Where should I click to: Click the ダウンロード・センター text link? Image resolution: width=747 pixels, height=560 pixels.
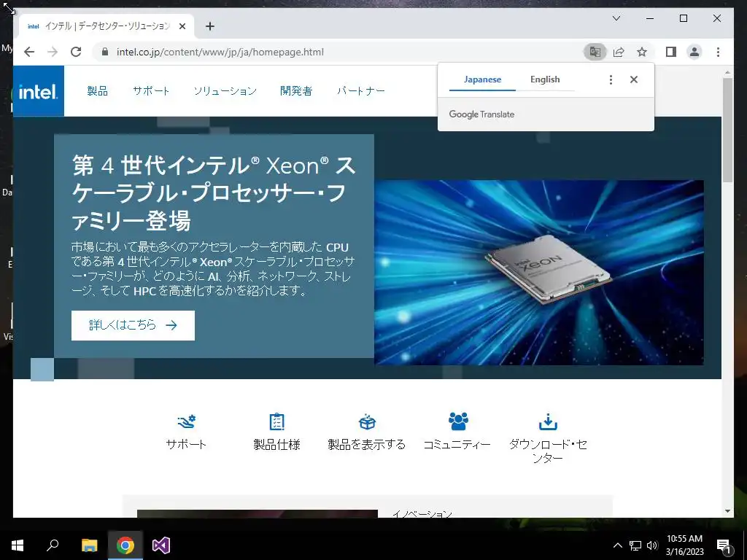coord(548,451)
